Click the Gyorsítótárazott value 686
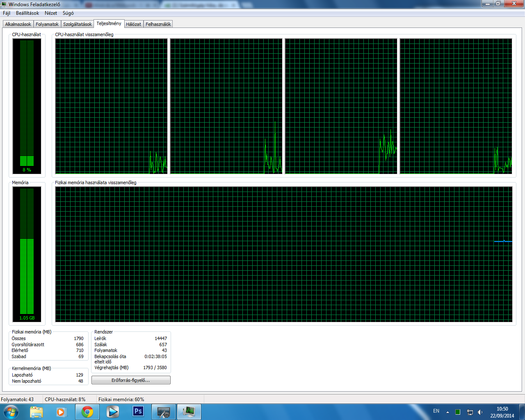Image resolution: width=525 pixels, height=420 pixels. click(x=80, y=345)
